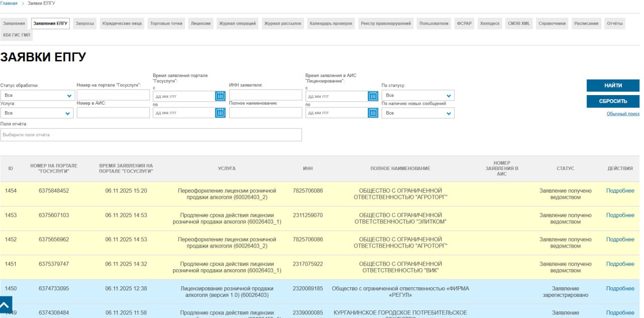
Task: Open calendar for Госуслуги start date
Action: point(220,96)
